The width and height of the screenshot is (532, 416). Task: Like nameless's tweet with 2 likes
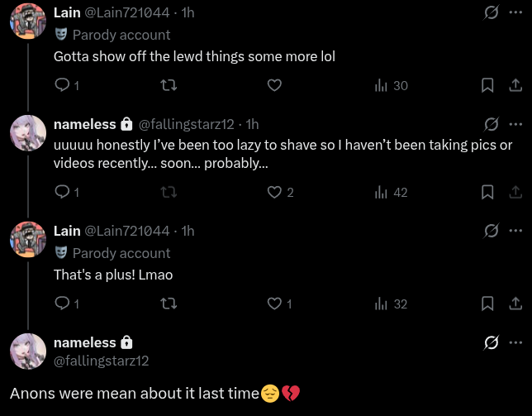click(x=276, y=192)
